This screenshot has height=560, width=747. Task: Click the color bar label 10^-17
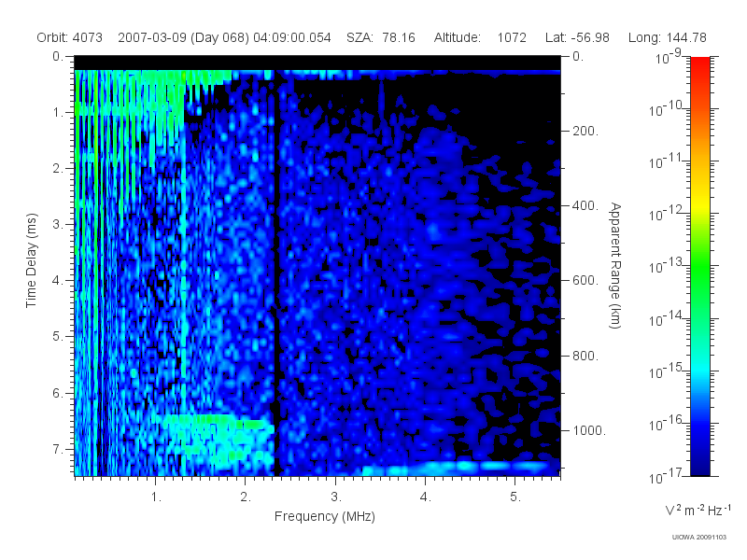(x=666, y=476)
